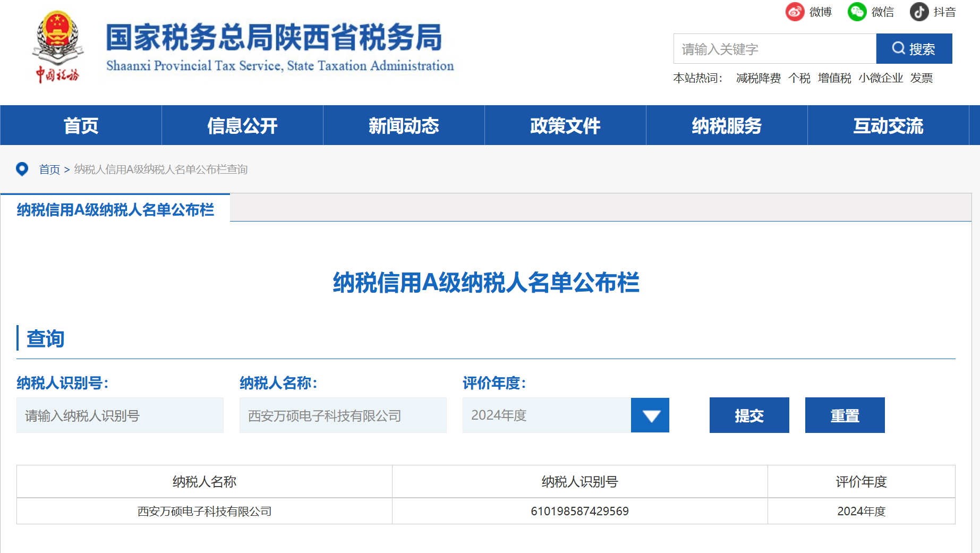Click the 重置 reset button
The width and height of the screenshot is (980, 553).
click(x=845, y=415)
